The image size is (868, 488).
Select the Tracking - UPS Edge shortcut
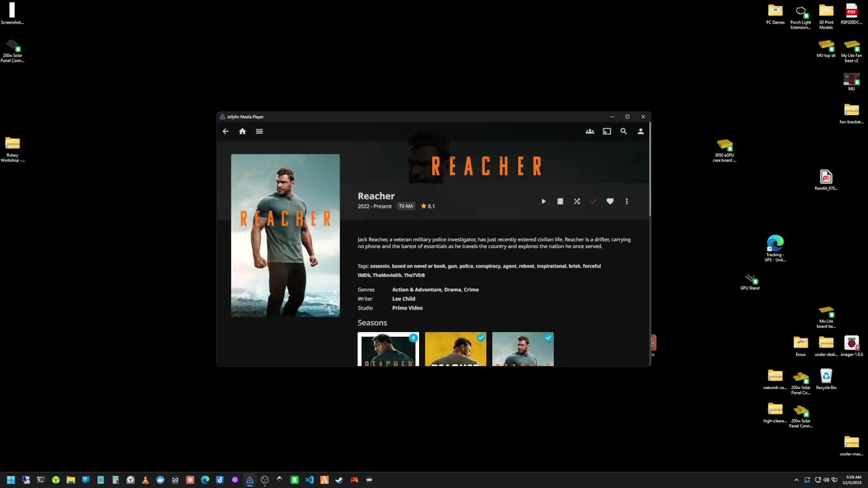pyautogui.click(x=775, y=248)
